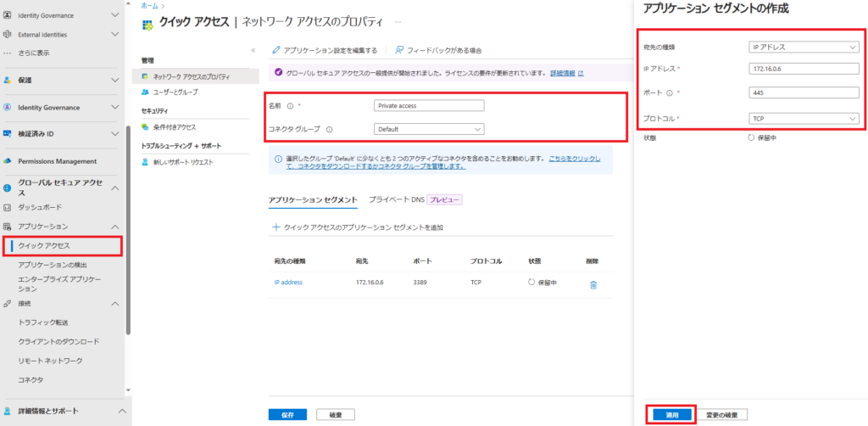
Task: Expand the 保護 section chevron
Action: coord(115,81)
